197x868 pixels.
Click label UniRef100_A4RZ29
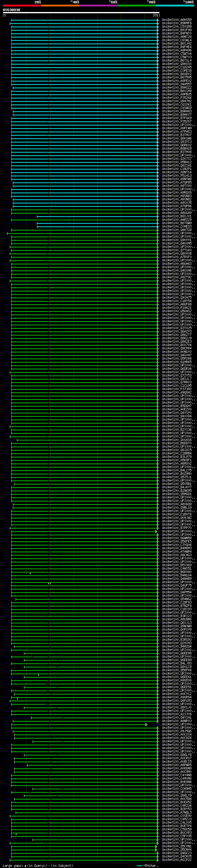point(176,220)
